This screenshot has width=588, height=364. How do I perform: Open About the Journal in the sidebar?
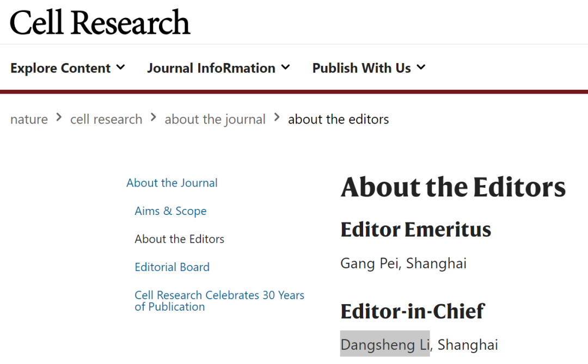point(172,183)
